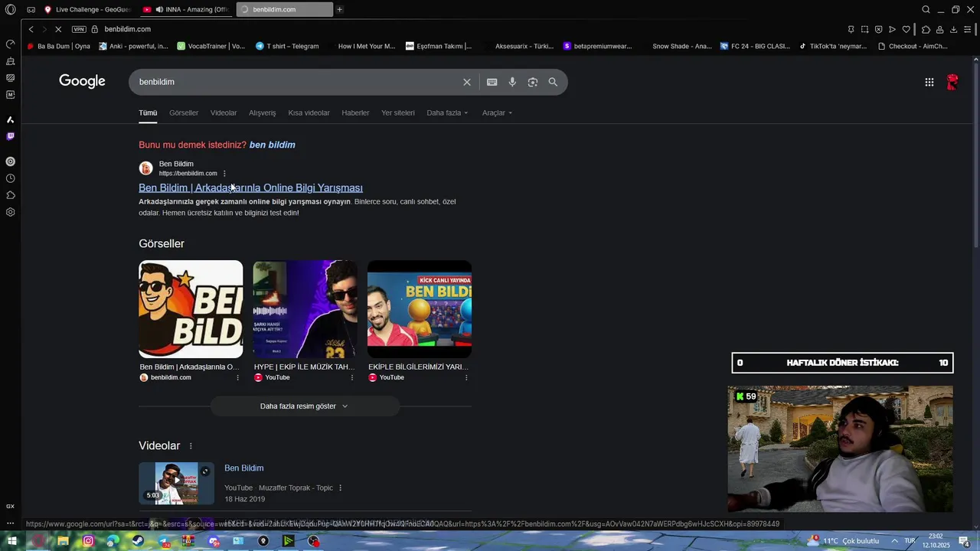Screen dimensions: 980x551
Task: Expand the Araçlar tools dropdown
Action: coord(497,112)
